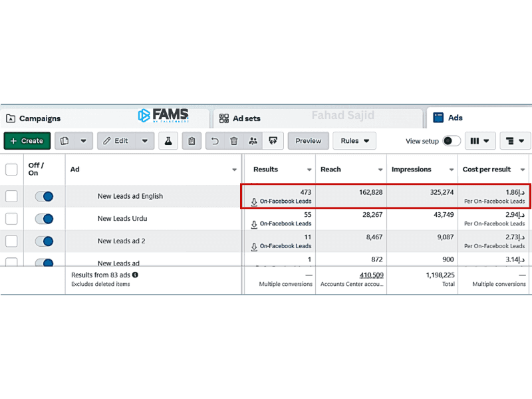Open the columns layout icon
The height and width of the screenshot is (399, 532).
pos(480,141)
